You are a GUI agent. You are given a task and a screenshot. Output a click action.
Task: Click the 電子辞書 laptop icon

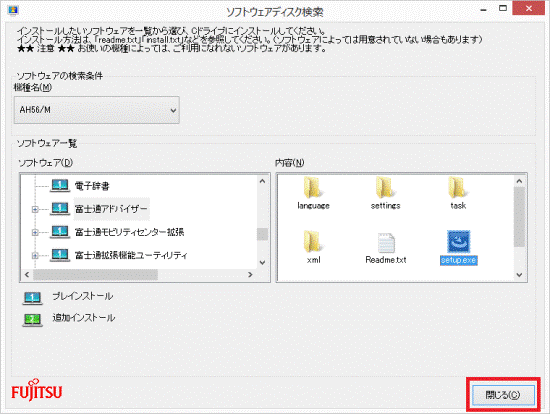(x=60, y=185)
